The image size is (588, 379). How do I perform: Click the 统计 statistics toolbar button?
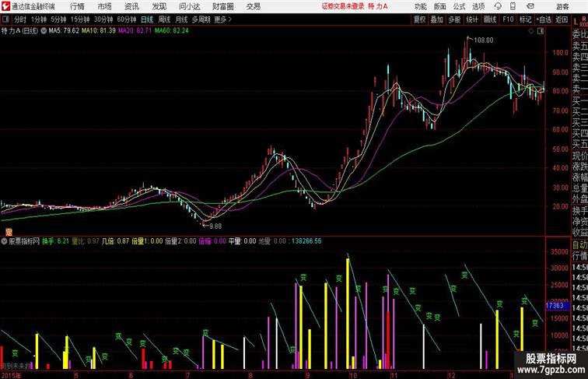tap(472, 19)
